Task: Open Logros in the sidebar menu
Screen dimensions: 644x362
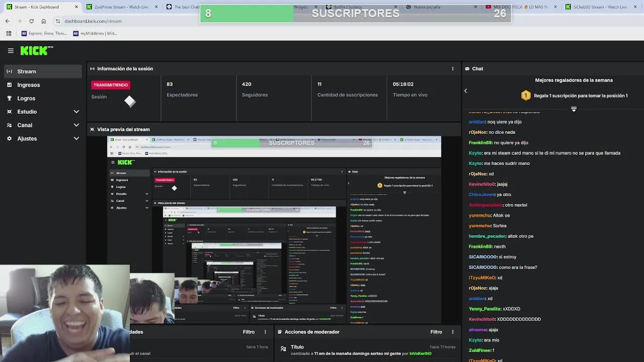Action: 43,99
